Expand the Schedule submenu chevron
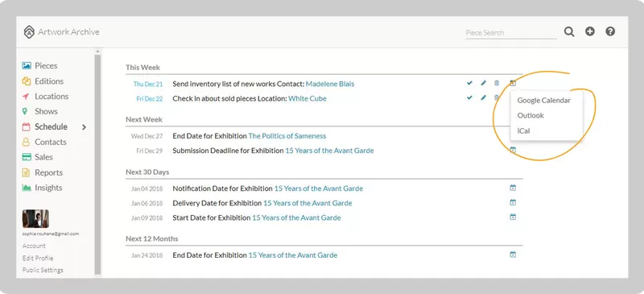The image size is (644, 294). click(x=84, y=127)
